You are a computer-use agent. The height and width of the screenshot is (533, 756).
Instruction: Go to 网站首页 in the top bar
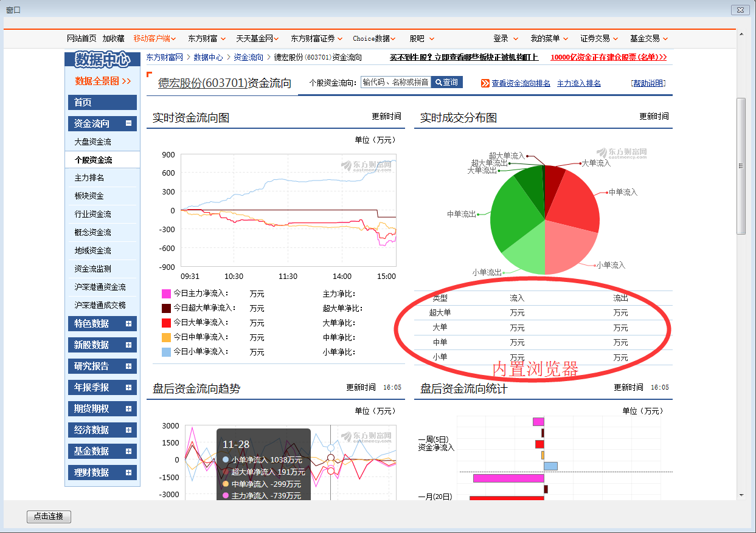tap(81, 38)
